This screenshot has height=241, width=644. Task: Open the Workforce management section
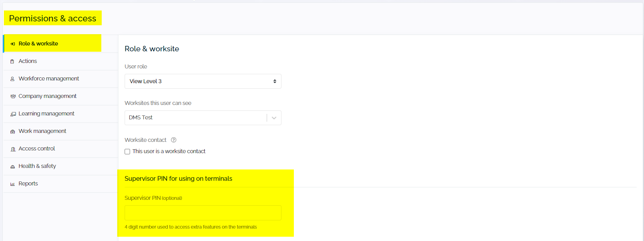(49, 79)
